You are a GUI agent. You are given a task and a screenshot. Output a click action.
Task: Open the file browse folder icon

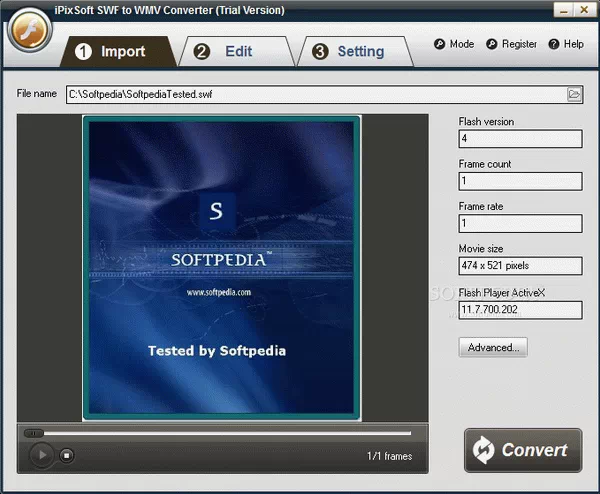[574, 94]
